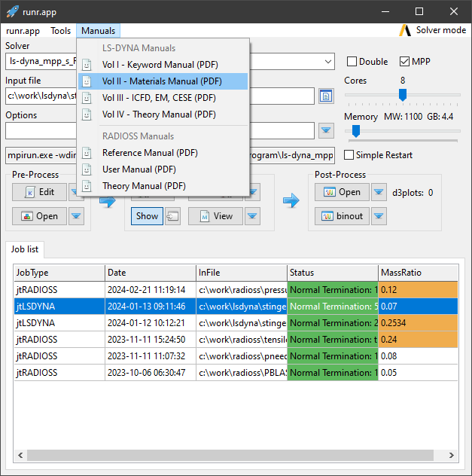The height and width of the screenshot is (476, 472).
Task: Click the Show button
Action: 147,216
